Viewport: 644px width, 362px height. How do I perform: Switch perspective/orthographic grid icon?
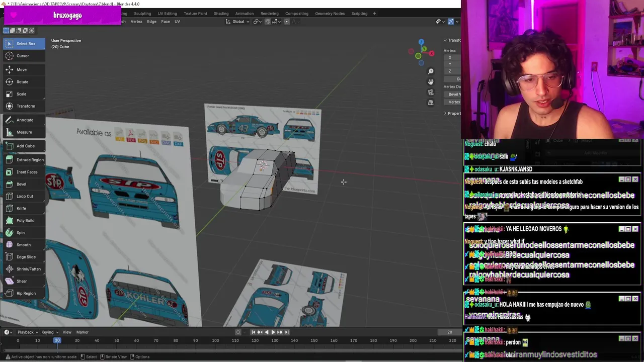(x=431, y=103)
